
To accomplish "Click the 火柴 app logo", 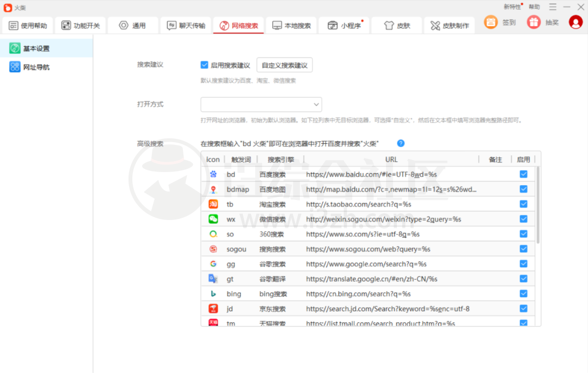I will [x=8, y=8].
